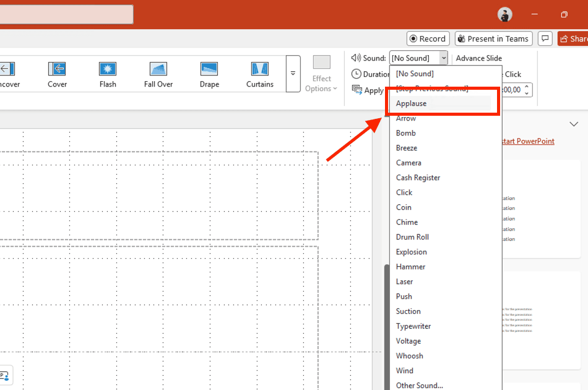Screen dimensions: 588x390
Task: Select Drum Roll sound
Action: pyautogui.click(x=446, y=237)
